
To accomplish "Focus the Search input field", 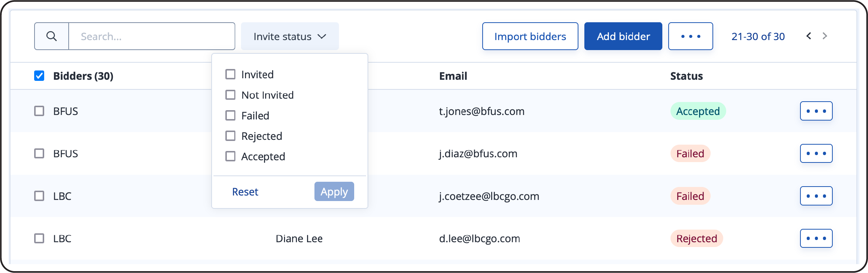I will 151,36.
